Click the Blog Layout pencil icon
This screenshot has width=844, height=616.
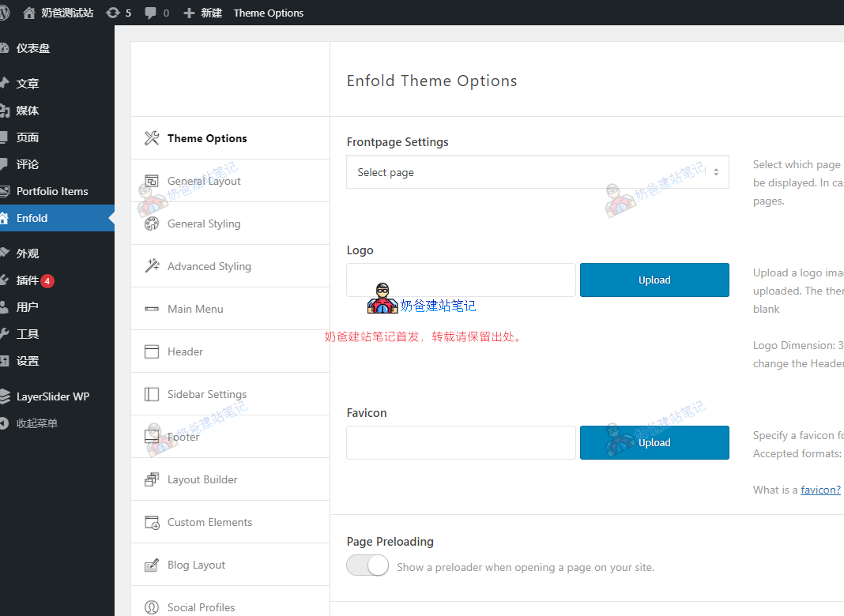click(x=152, y=565)
